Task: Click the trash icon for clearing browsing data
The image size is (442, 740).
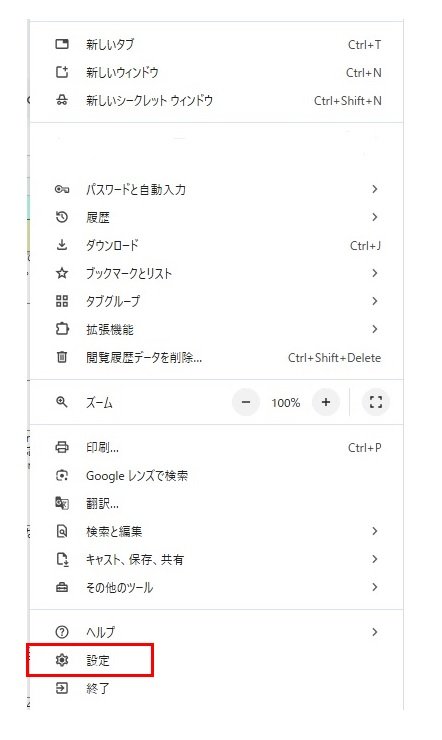Action: click(x=62, y=357)
